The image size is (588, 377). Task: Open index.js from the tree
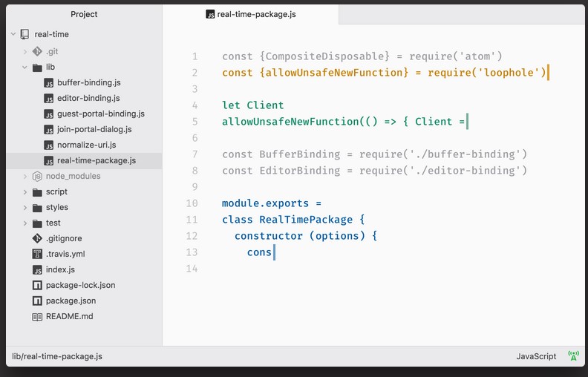[60, 269]
